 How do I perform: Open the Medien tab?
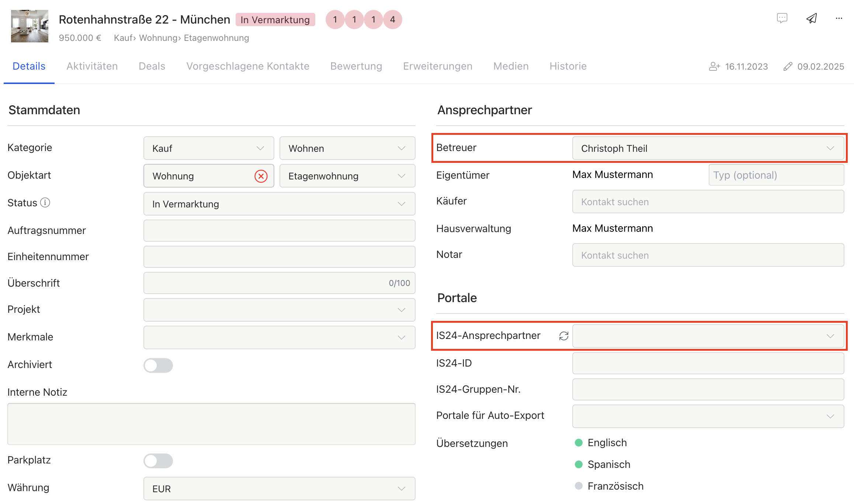(511, 66)
